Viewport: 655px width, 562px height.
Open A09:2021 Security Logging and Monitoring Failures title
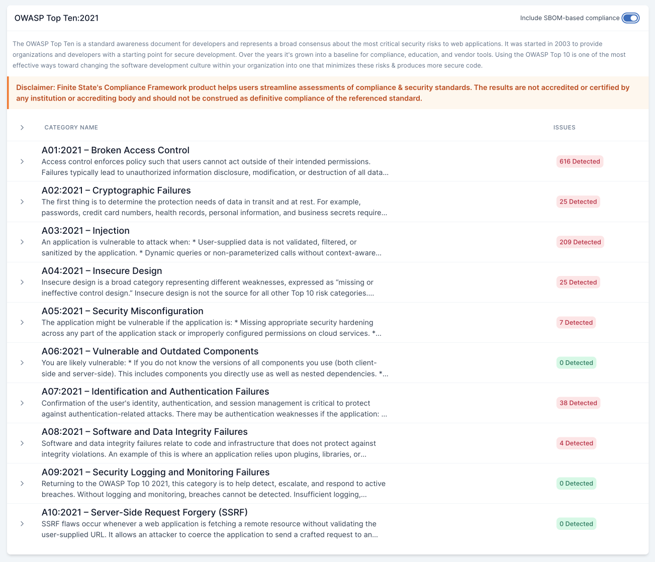pos(155,472)
